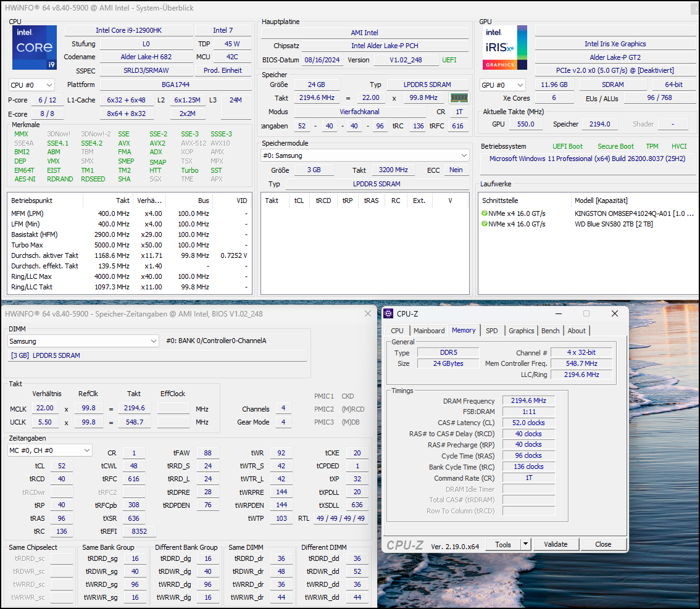Click the Alder Lake-H 682 codename field

click(146, 57)
